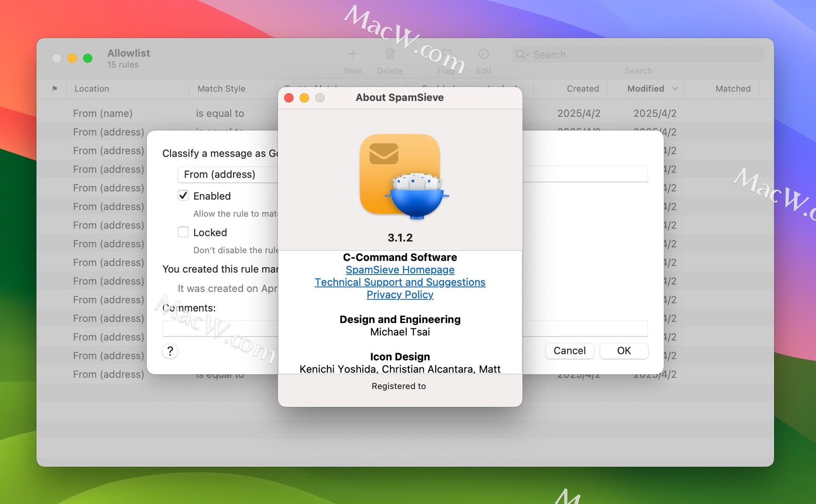The image size is (816, 504).
Task: Click the C-Command Software heading
Action: point(400,257)
